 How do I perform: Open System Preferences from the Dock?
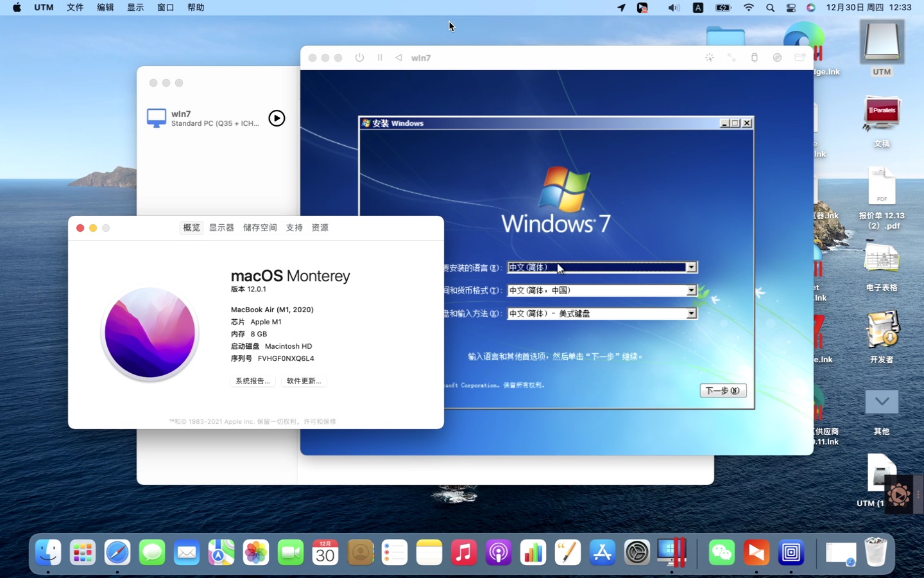637,552
